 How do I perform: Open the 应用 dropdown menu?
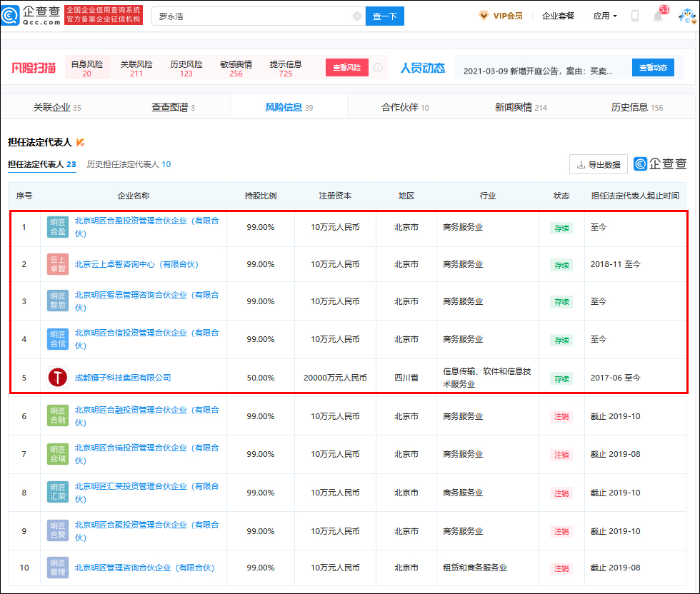tap(604, 16)
